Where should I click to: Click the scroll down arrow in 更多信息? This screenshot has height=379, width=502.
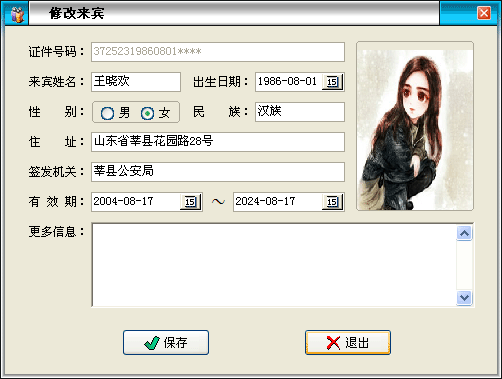(x=464, y=297)
